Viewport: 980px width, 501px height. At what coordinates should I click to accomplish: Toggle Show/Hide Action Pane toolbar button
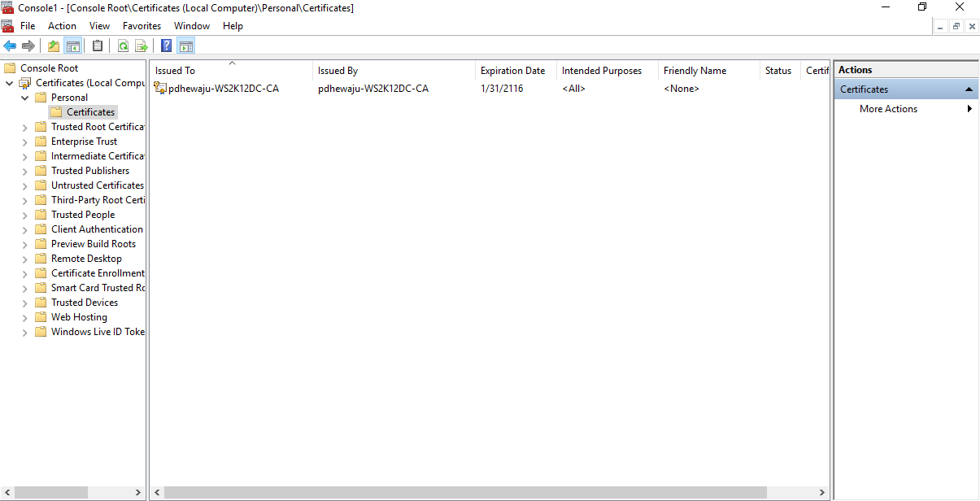click(x=186, y=46)
